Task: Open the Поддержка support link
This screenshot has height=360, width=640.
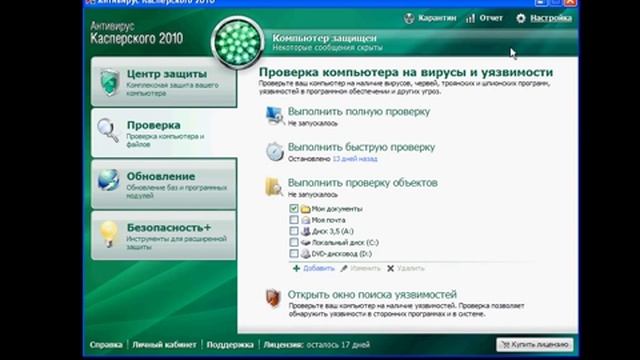Action: [230, 345]
